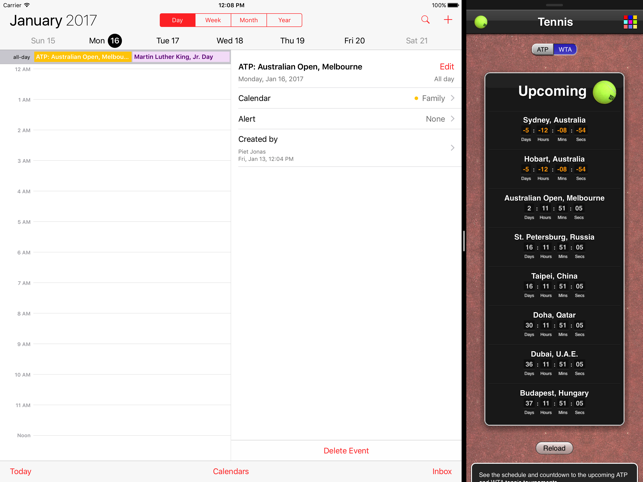
Task: Expand the Created by row chevron
Action: [x=452, y=148]
